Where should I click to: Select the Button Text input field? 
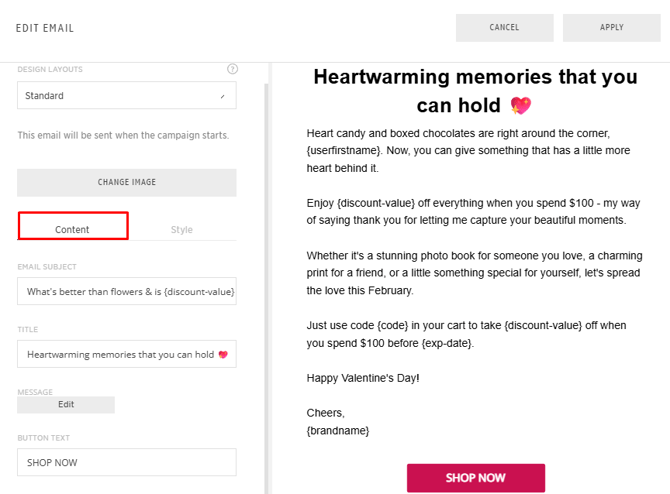(x=126, y=462)
